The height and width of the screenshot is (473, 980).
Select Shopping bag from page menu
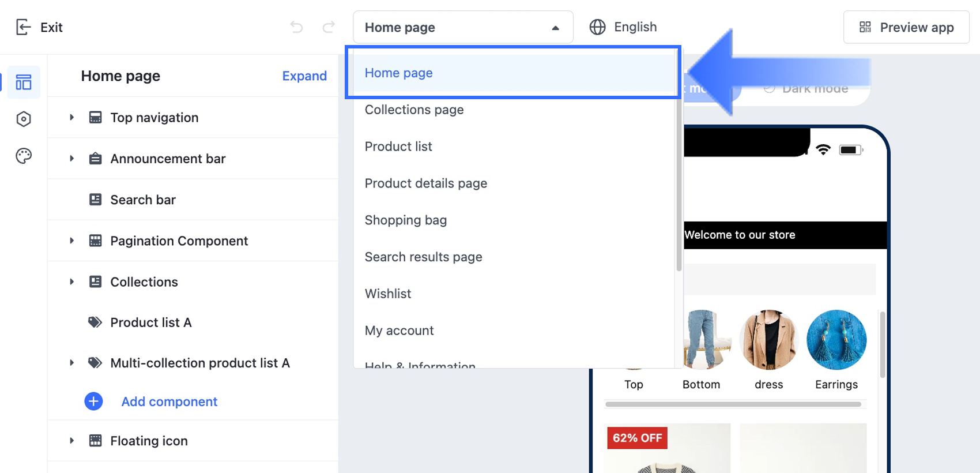click(405, 220)
